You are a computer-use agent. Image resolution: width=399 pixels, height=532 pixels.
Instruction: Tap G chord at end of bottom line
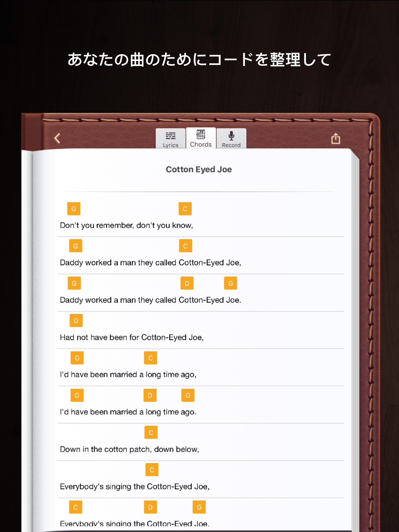199,507
